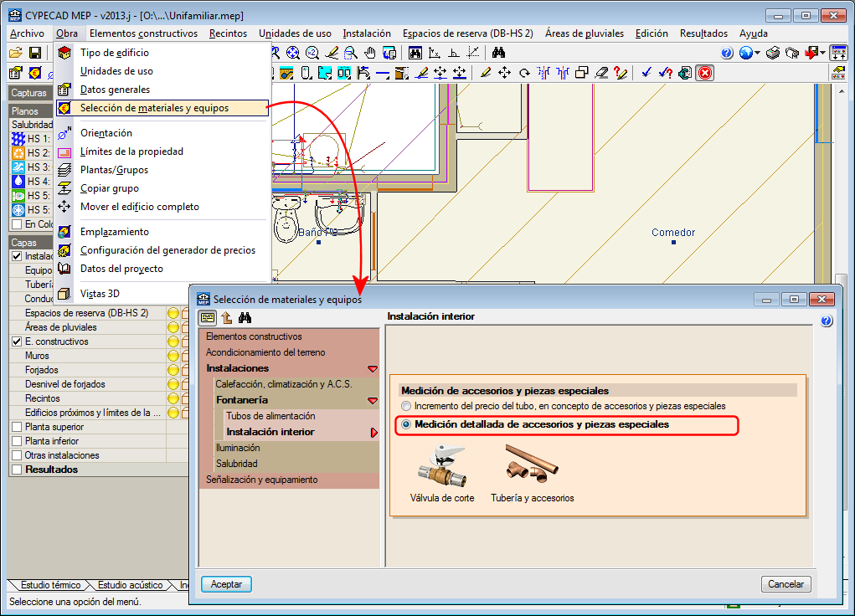
Task: Collapse the Fontanería red arrow
Action: point(373,401)
